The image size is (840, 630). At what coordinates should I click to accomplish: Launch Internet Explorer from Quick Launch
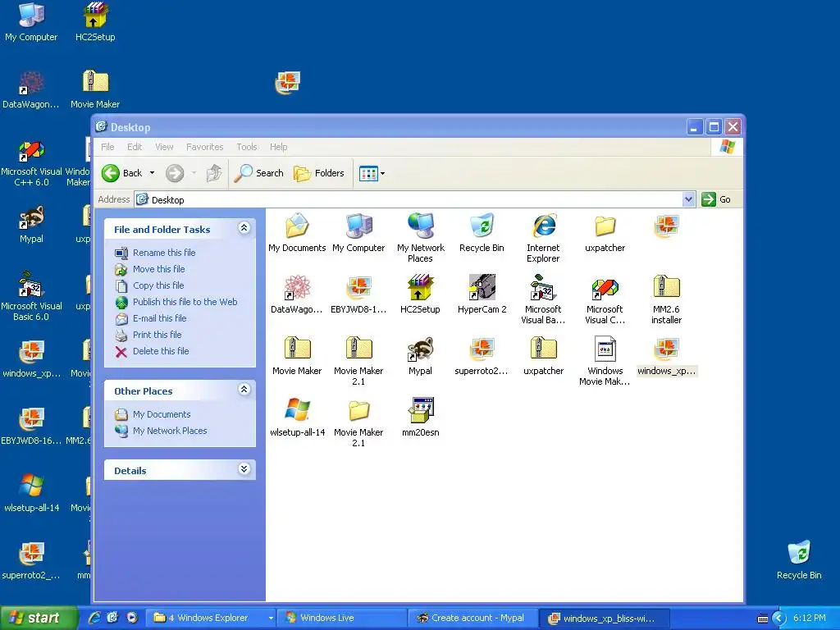pyautogui.click(x=95, y=618)
